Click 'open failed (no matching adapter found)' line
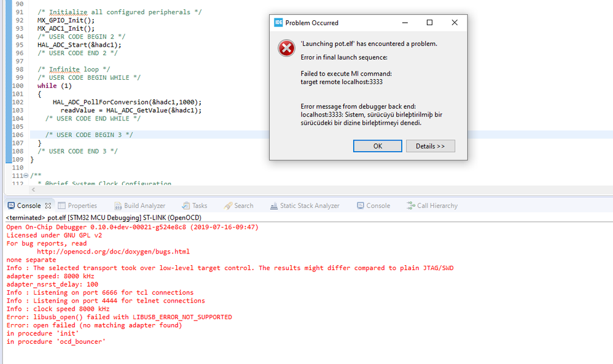 [94, 325]
